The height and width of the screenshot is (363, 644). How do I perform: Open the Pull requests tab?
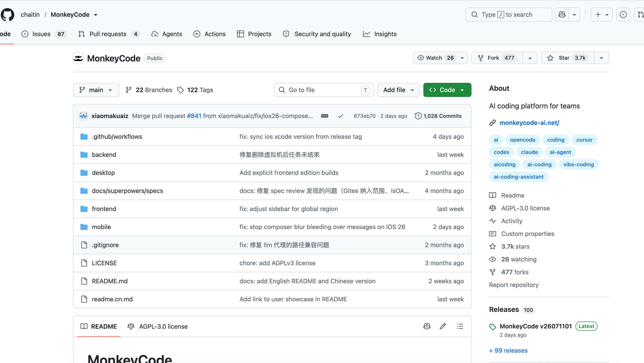[109, 34]
